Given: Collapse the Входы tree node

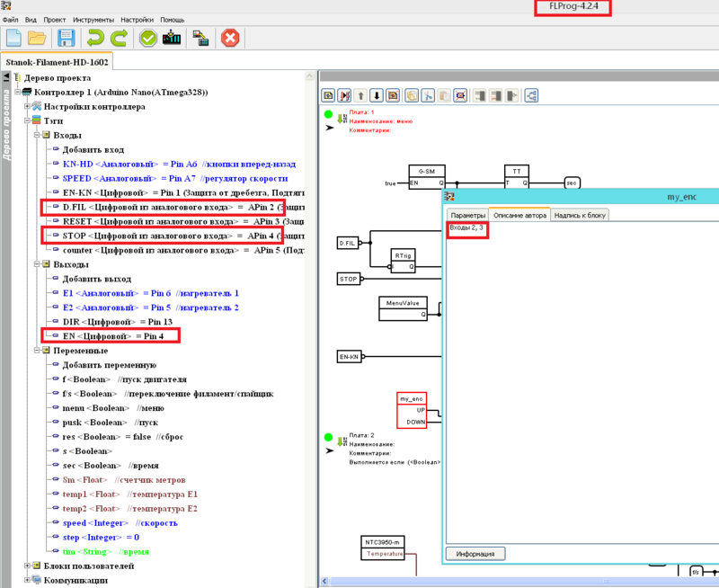Looking at the screenshot, I should click(37, 135).
